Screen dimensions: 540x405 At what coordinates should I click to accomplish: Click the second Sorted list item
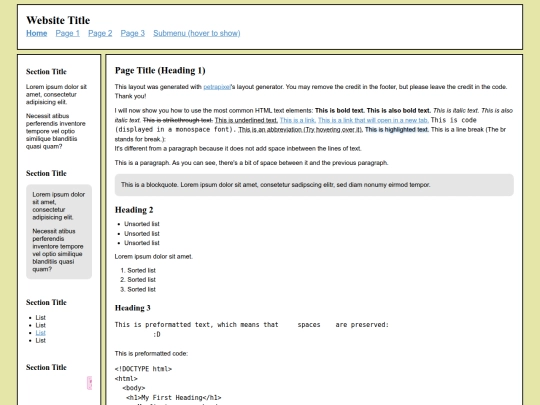click(x=142, y=280)
